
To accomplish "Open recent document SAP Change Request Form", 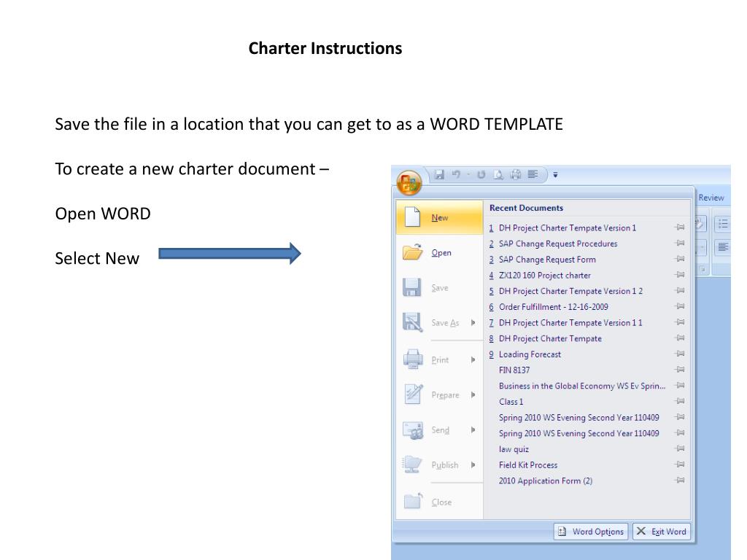I will point(547,260).
